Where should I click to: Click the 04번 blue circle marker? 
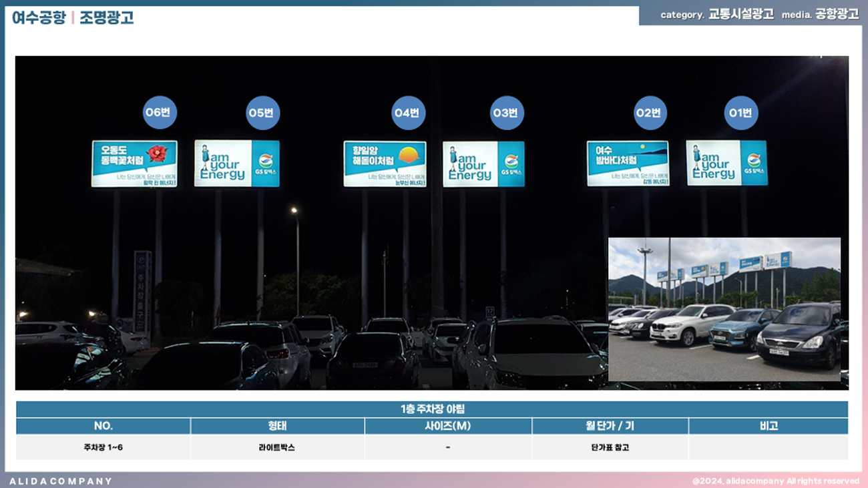(408, 113)
